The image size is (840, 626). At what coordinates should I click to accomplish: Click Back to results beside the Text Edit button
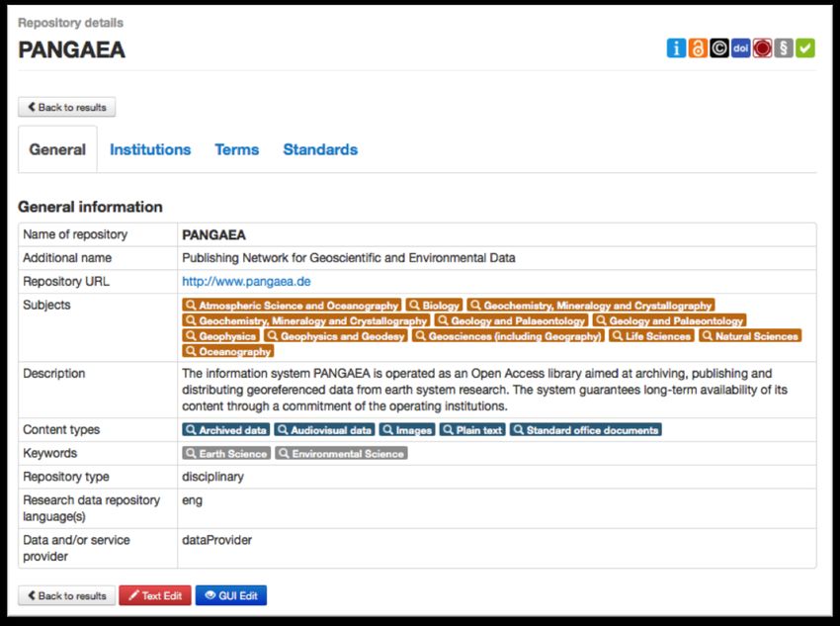[67, 595]
